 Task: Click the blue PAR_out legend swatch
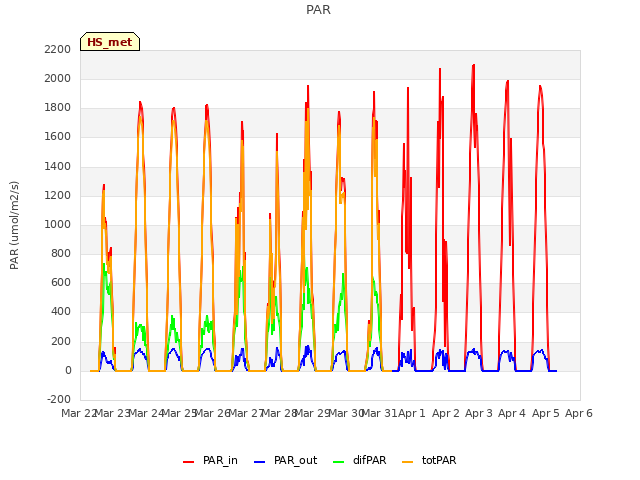click(259, 462)
